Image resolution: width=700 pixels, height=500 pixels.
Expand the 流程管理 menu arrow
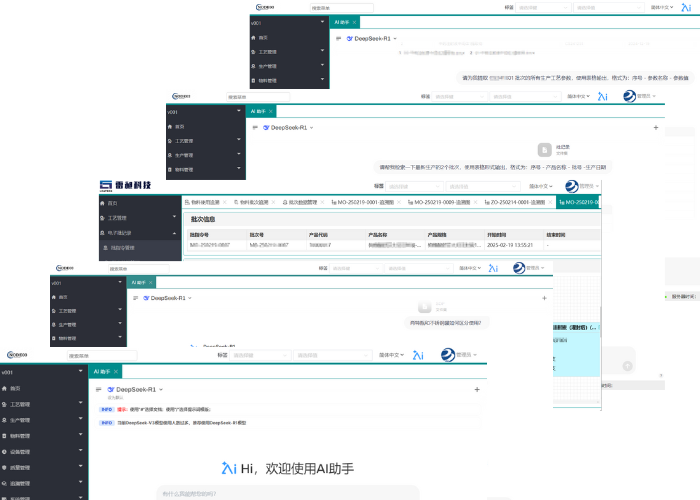pos(82,482)
